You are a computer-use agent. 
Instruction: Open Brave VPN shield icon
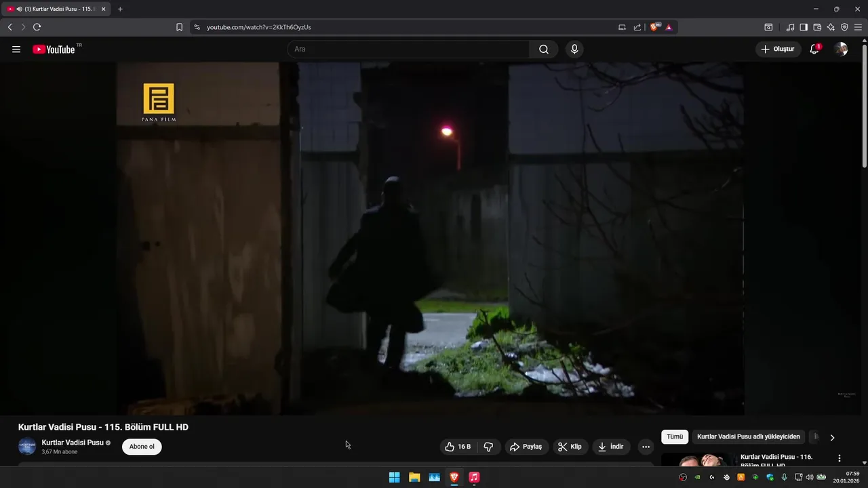[844, 27]
